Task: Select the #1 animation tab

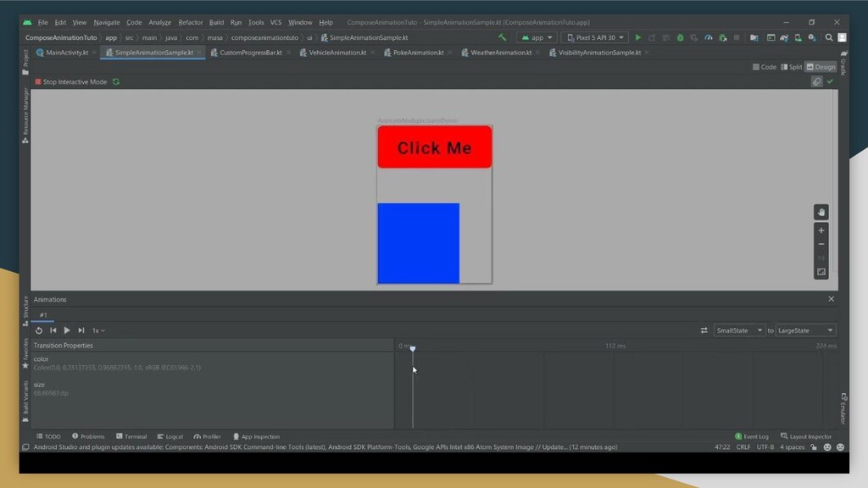Action: [43, 315]
